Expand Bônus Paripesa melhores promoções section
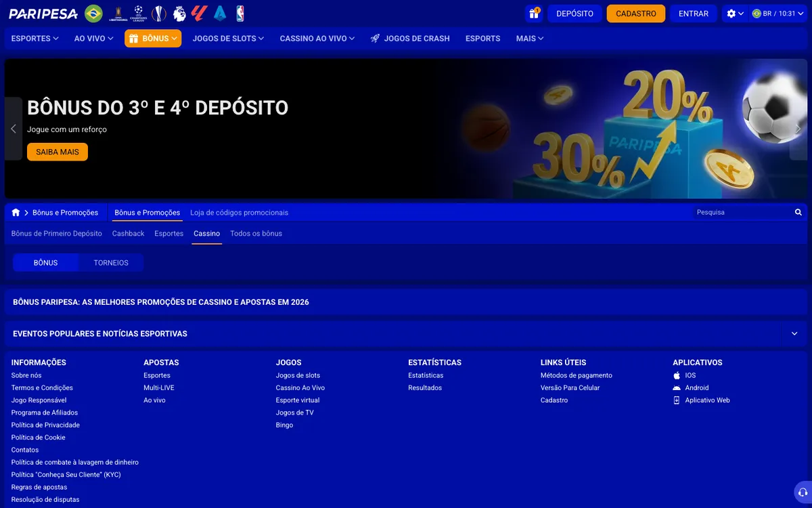812x508 pixels. click(x=406, y=302)
